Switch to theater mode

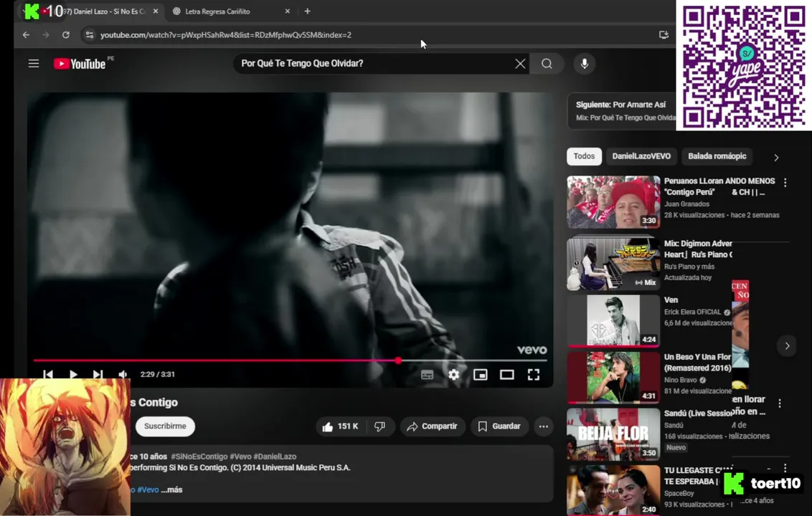tap(507, 375)
